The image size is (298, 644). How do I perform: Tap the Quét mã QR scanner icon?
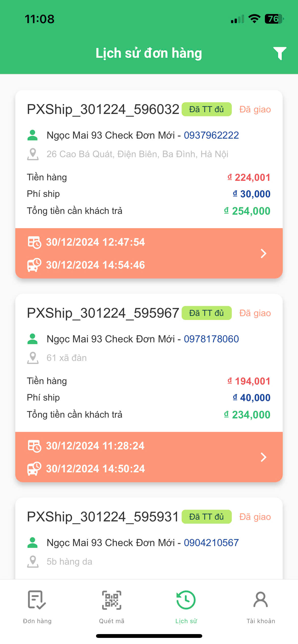112,600
